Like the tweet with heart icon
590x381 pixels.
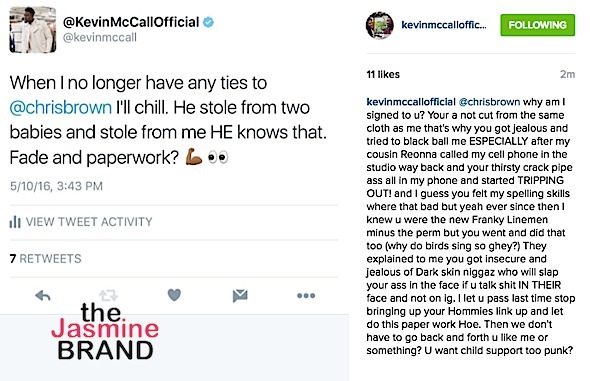(174, 295)
